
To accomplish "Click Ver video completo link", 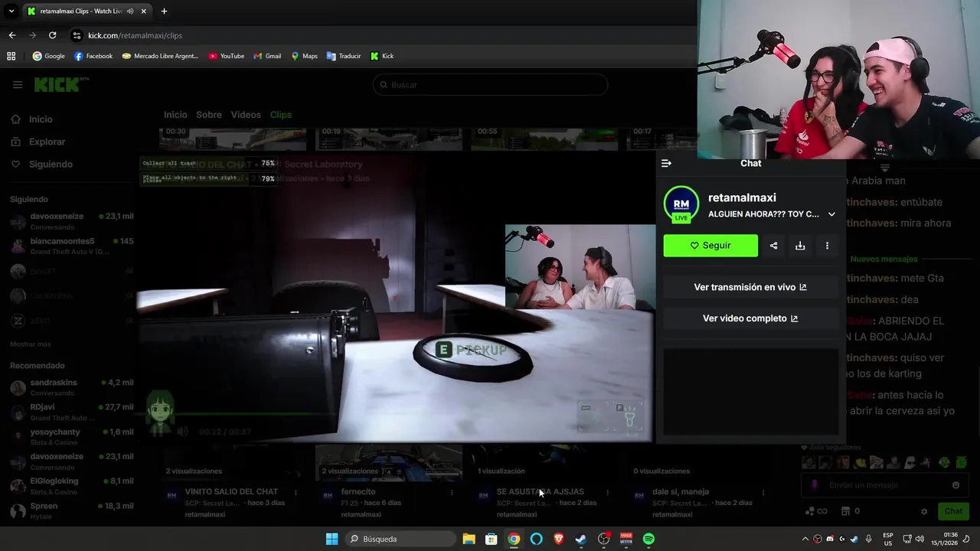I will (750, 318).
